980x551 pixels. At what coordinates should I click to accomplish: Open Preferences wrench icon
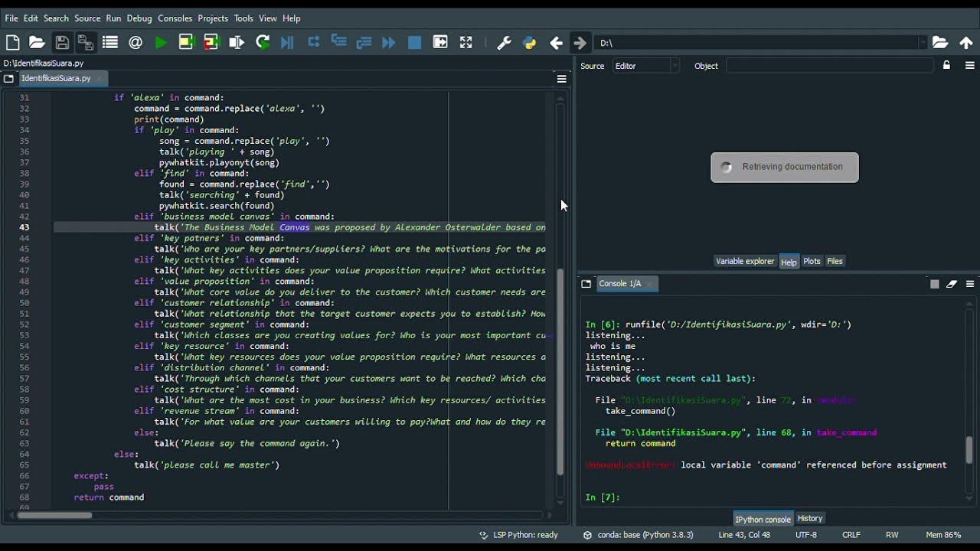504,43
